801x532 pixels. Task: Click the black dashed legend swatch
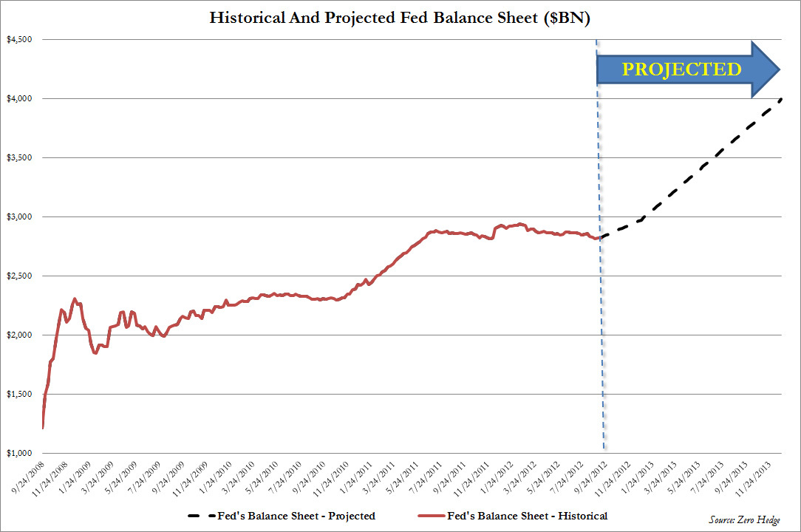tap(201, 516)
